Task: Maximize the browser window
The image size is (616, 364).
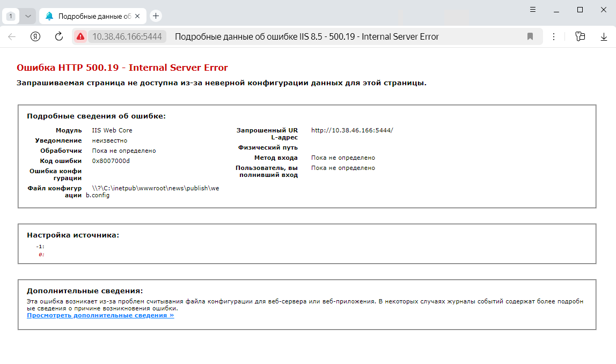Action: click(580, 10)
